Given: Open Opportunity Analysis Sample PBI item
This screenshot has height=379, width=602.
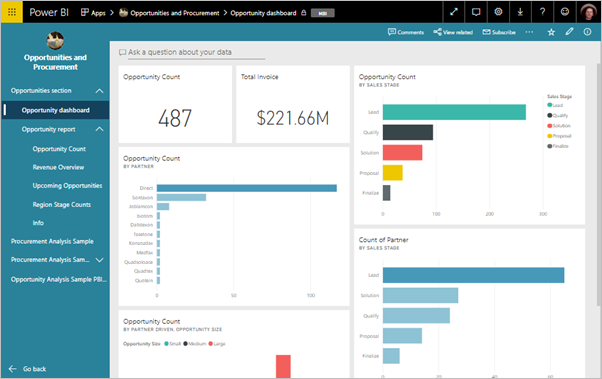Looking at the screenshot, I should tap(59, 280).
